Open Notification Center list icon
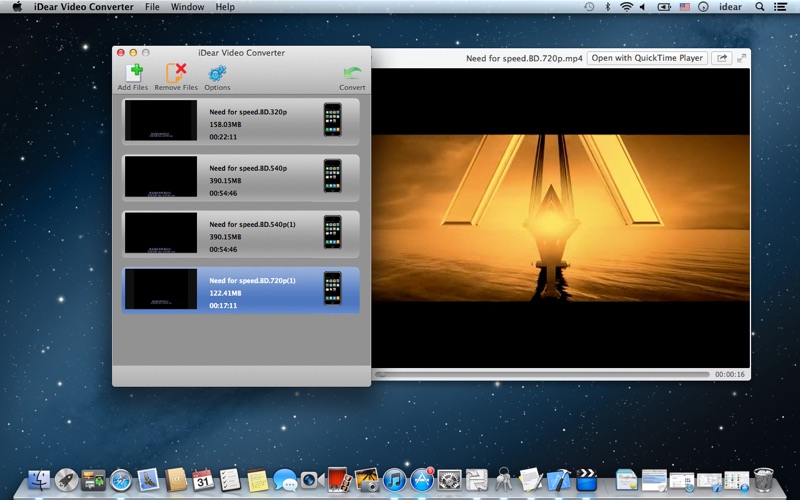This screenshot has height=500, width=800. [x=780, y=7]
